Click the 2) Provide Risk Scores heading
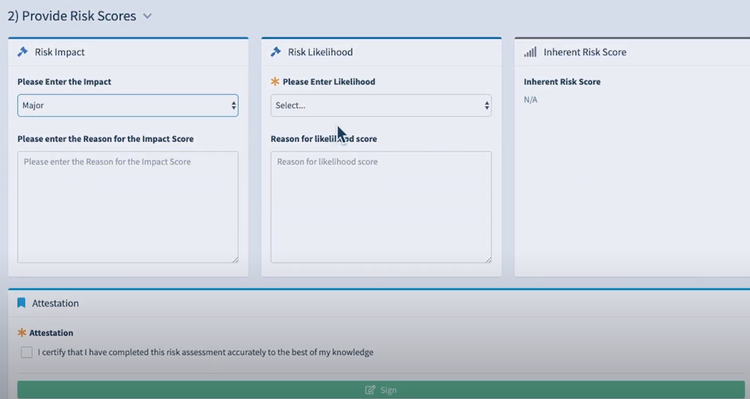Viewport: 750px width, 399px height. point(72,16)
